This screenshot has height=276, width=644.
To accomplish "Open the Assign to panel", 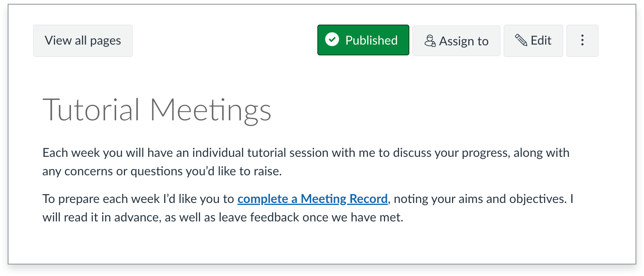I will tap(456, 41).
